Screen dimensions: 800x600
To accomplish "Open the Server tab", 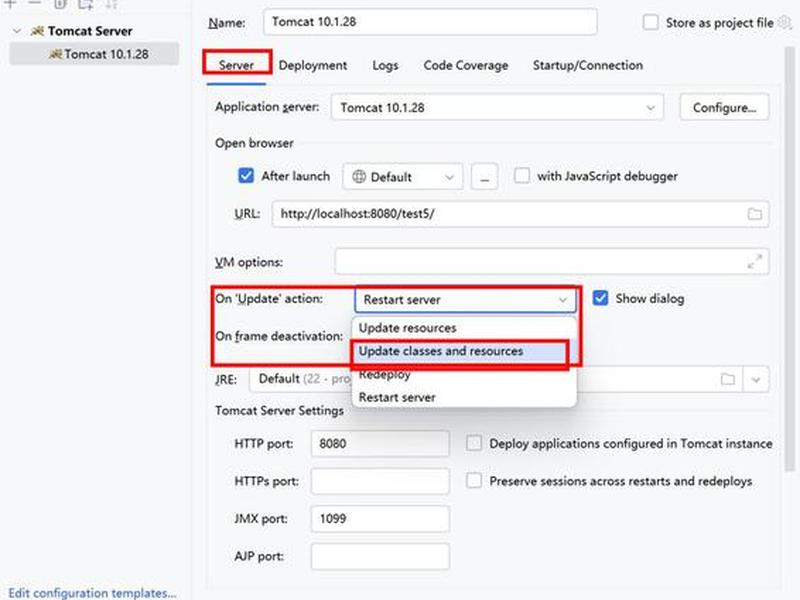I will click(236, 65).
